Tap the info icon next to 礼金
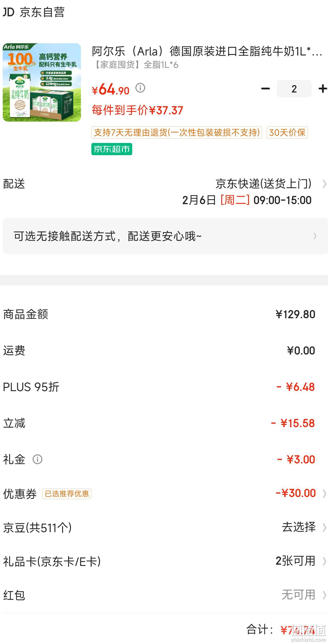Image resolution: width=328 pixels, height=644 pixels. (37, 459)
